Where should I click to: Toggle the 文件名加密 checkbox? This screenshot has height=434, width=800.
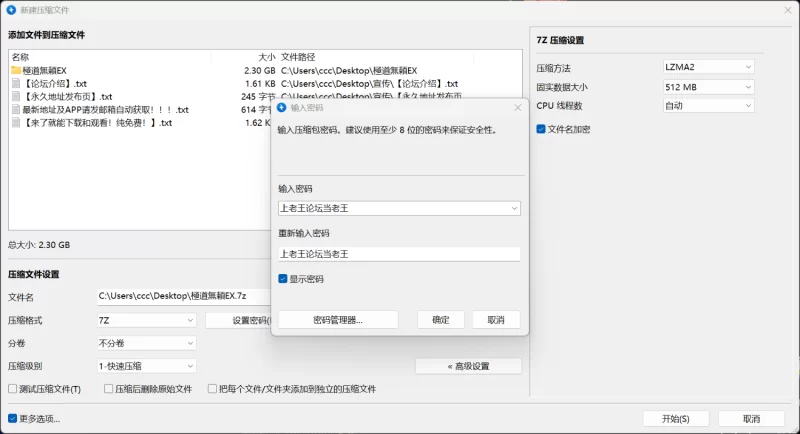pos(541,129)
